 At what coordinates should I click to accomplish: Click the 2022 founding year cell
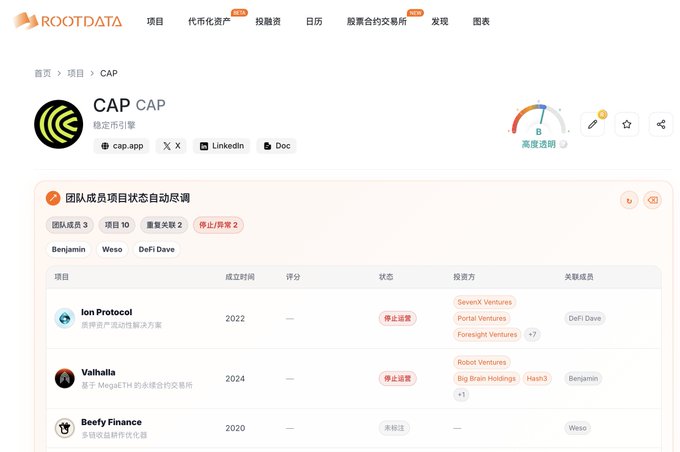(235, 318)
